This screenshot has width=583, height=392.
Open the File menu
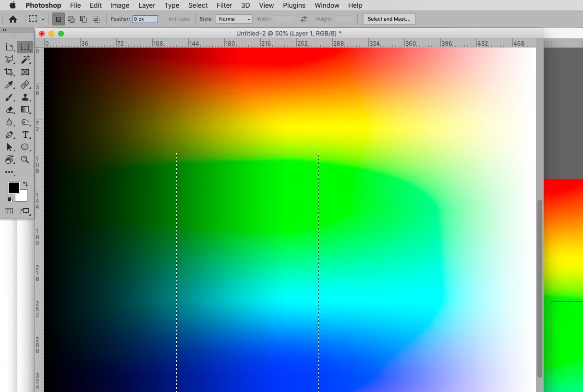(75, 5)
